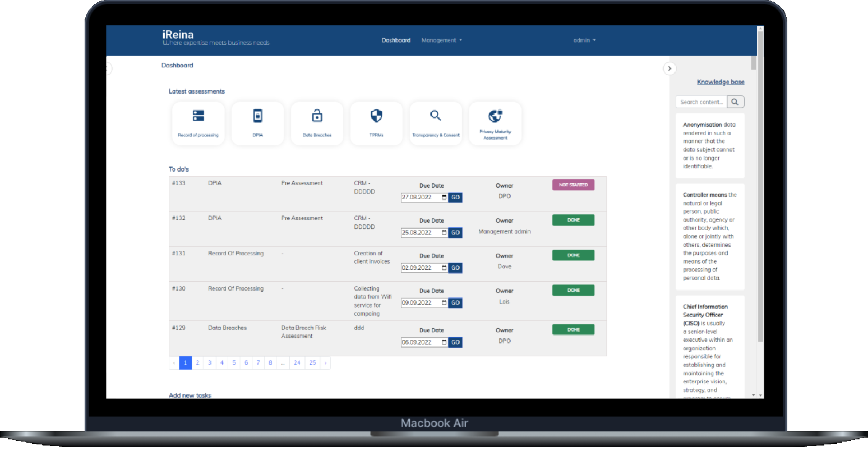Click GO button for task #129
Screen dimensions: 868x450
click(x=455, y=342)
